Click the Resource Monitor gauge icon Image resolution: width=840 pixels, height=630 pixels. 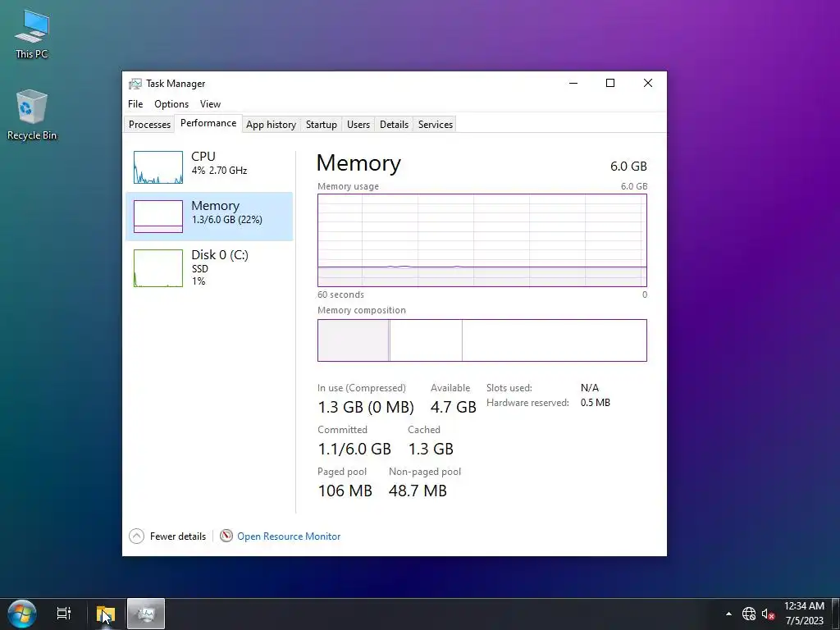click(x=226, y=536)
